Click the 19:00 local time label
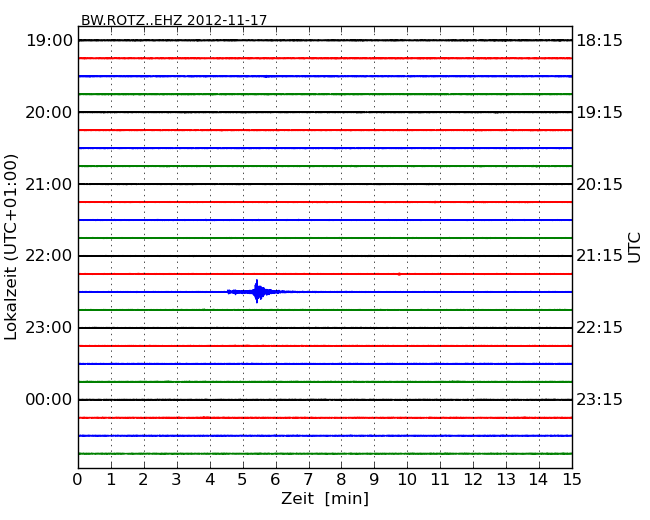This screenshot has height=520, width=650. pyautogui.click(x=49, y=41)
